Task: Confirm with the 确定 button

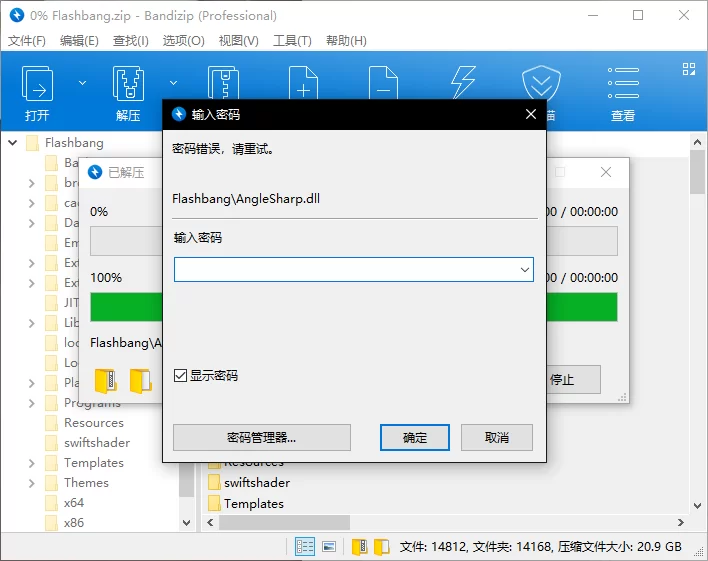Action: (415, 437)
